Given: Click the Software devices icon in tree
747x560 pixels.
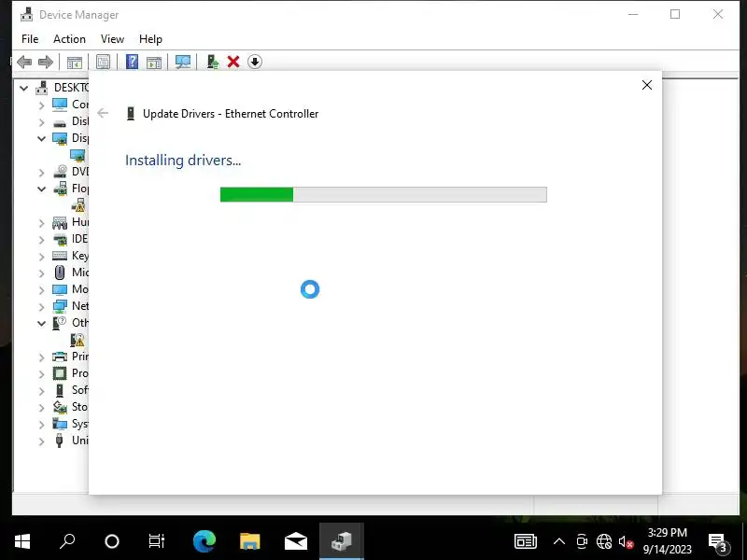Looking at the screenshot, I should point(60,390).
